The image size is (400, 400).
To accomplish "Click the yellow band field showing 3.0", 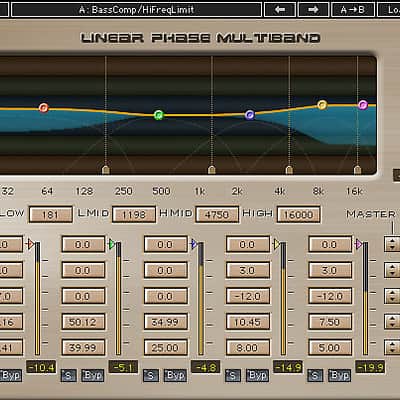I will coord(248,270).
